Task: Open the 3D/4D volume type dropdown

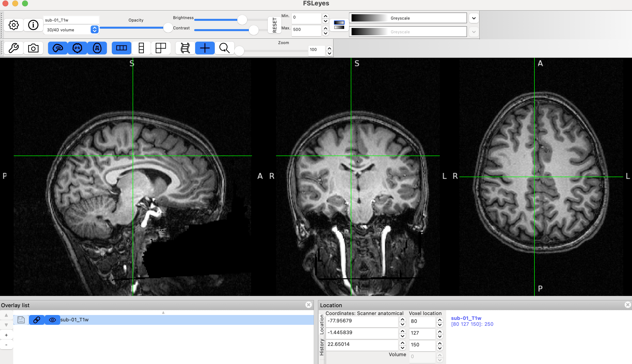Action: point(71,30)
